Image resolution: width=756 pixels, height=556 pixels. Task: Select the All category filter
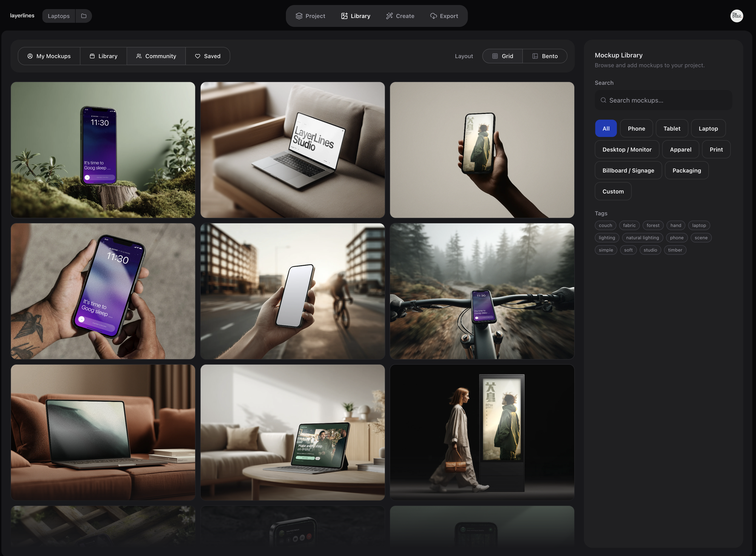pos(606,129)
